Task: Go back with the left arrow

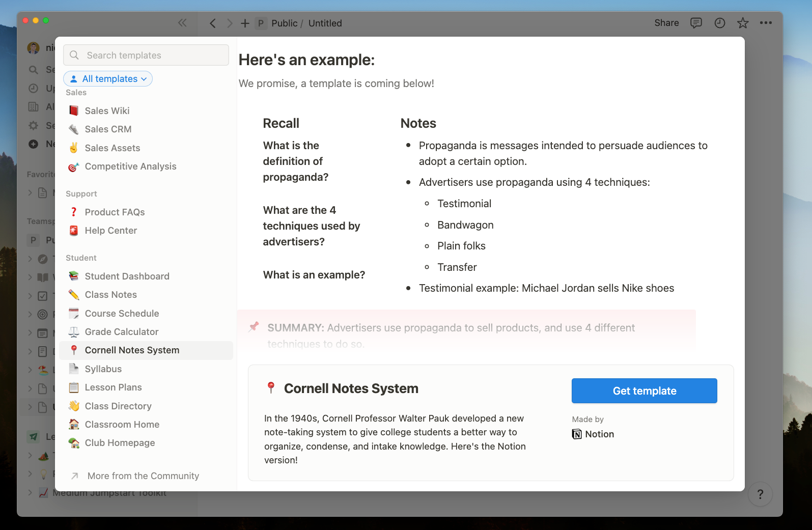Action: [213, 23]
